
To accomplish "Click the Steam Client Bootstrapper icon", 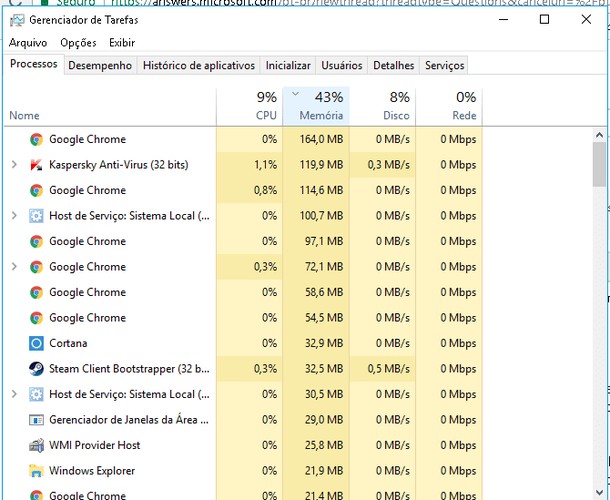I will 36,369.
